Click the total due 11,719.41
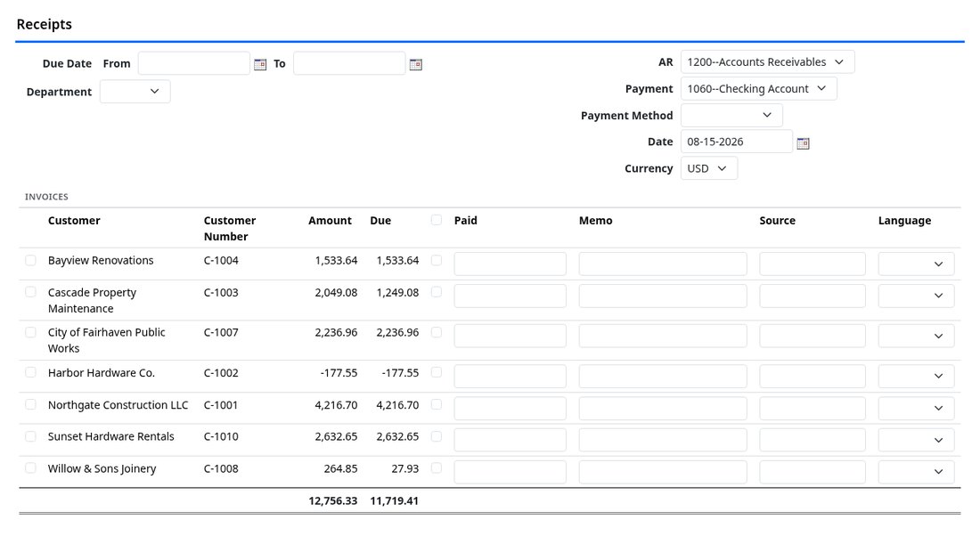This screenshot has width=980, height=536. [x=395, y=501]
